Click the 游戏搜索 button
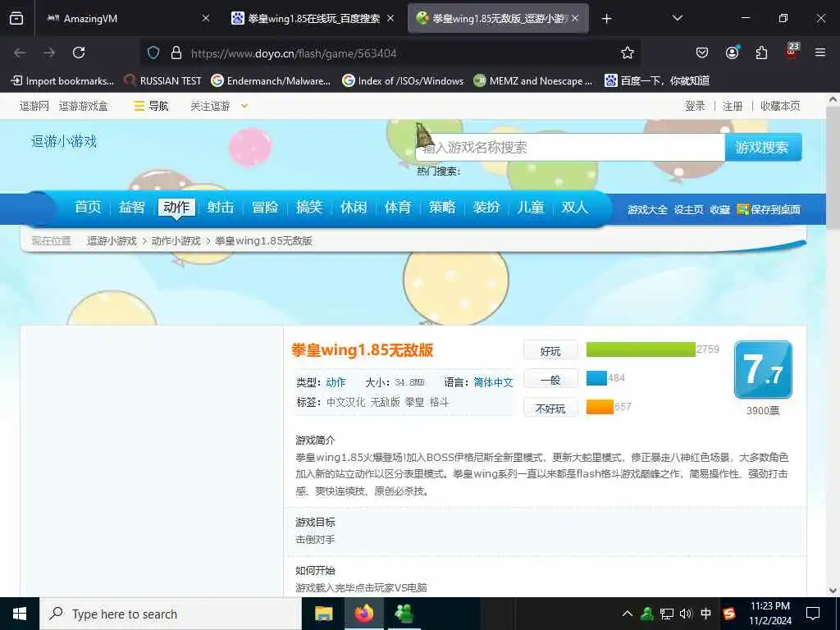 tap(763, 148)
